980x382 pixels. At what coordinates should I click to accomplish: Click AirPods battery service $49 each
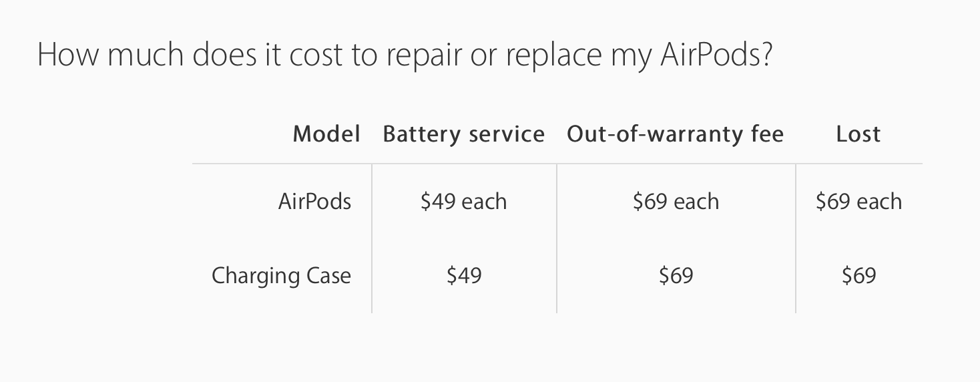pyautogui.click(x=464, y=201)
